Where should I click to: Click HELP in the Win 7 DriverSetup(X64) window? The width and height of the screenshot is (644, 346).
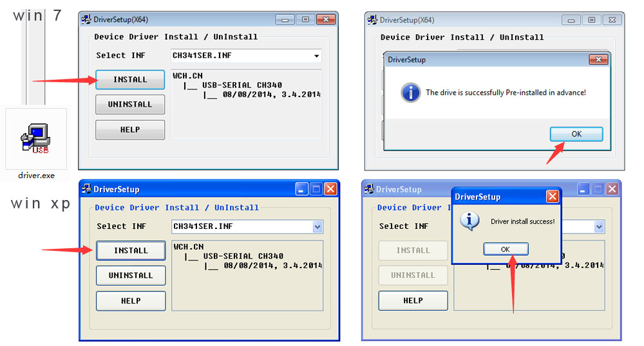130,130
